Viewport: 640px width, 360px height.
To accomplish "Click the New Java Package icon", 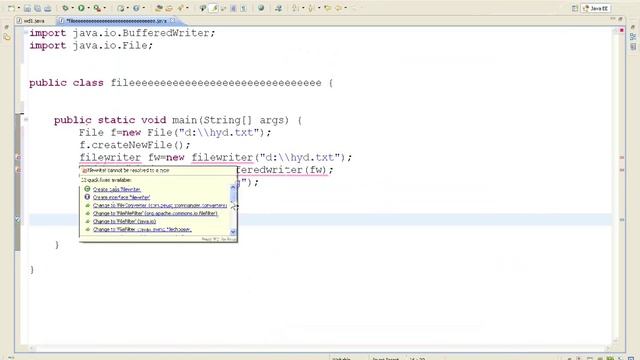I will tap(121, 8).
